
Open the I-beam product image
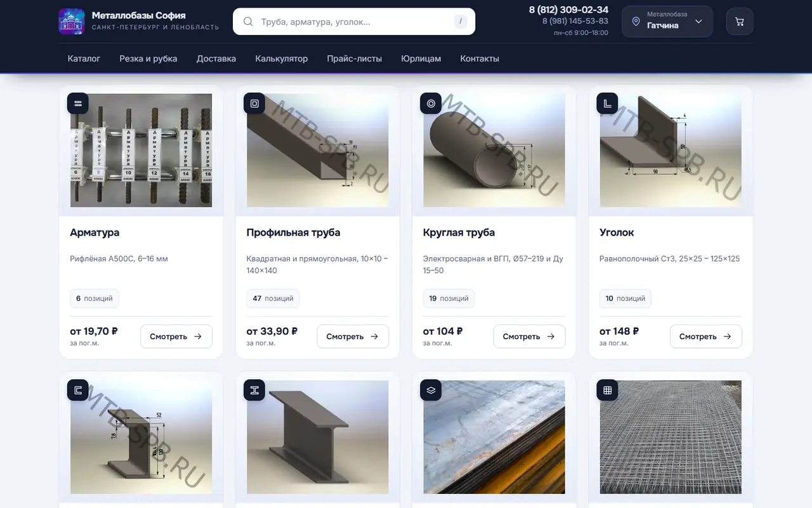click(x=318, y=437)
